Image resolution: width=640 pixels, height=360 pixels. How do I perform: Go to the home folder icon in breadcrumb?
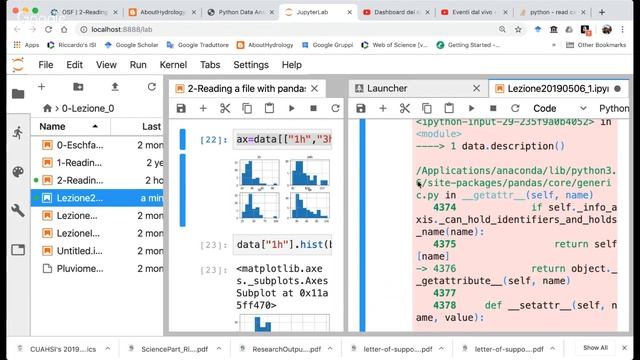coord(47,108)
